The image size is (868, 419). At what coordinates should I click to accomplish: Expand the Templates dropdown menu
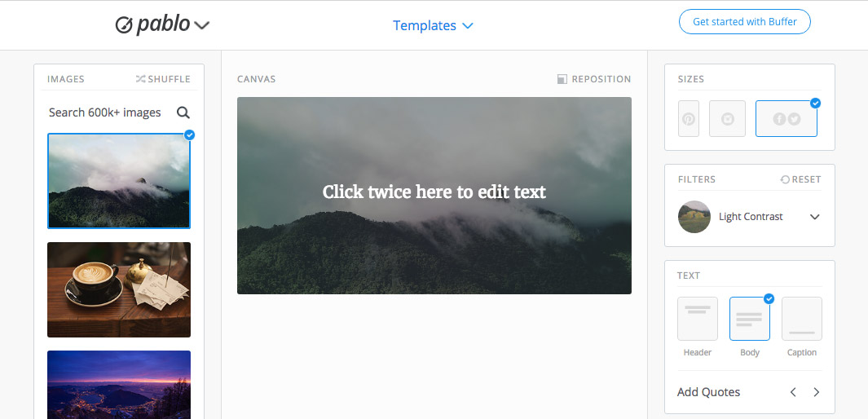tap(433, 25)
